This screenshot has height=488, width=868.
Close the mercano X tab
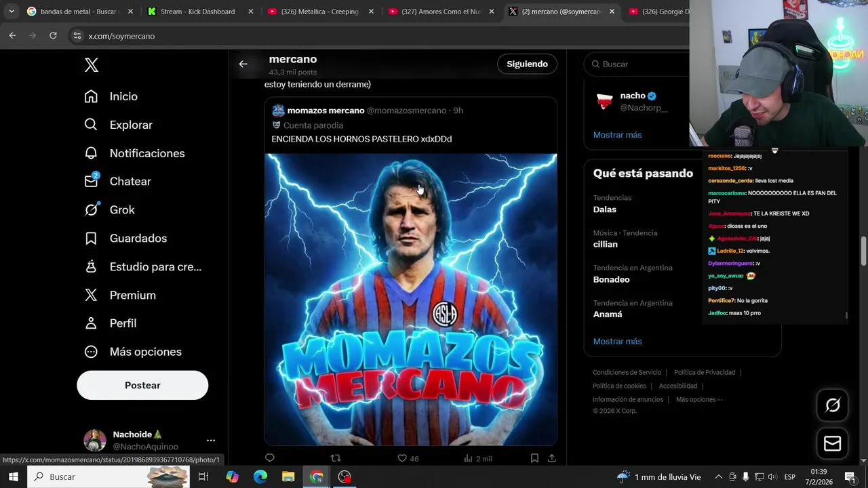(x=612, y=12)
